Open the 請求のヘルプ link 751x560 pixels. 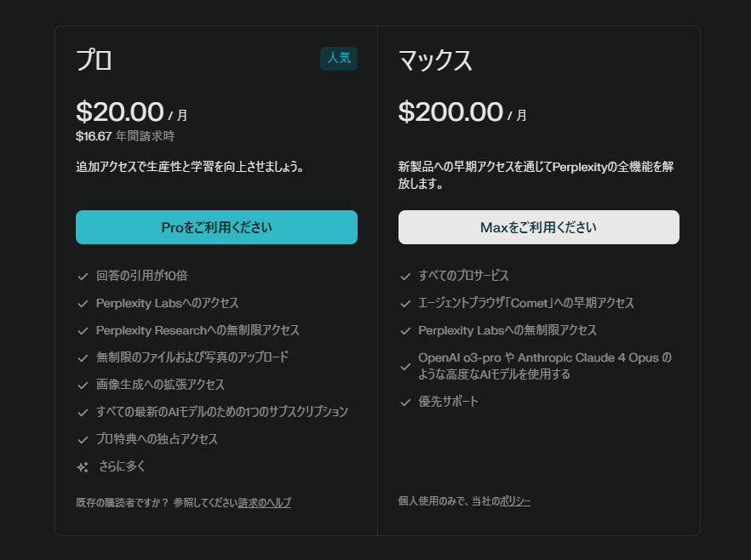pos(264,503)
